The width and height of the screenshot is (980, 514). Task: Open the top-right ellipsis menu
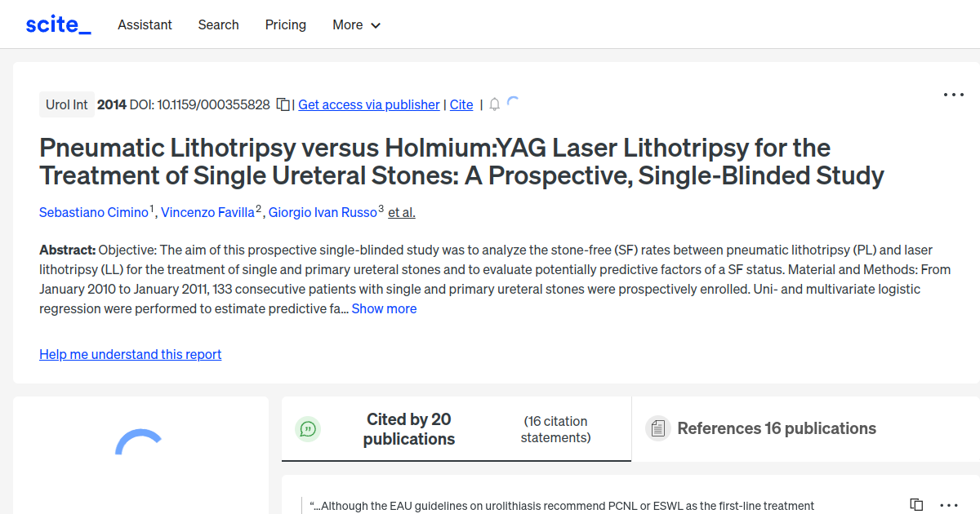click(x=953, y=95)
